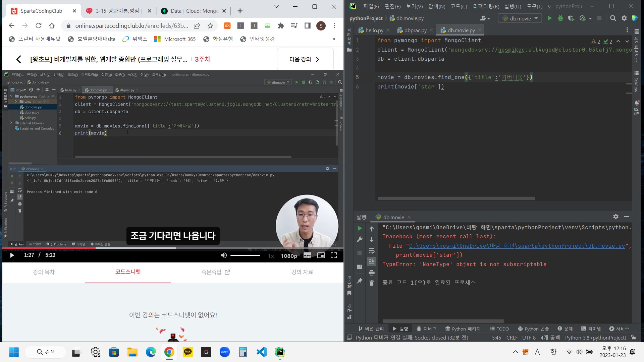Open KakaoTalk from the taskbar

(188, 352)
